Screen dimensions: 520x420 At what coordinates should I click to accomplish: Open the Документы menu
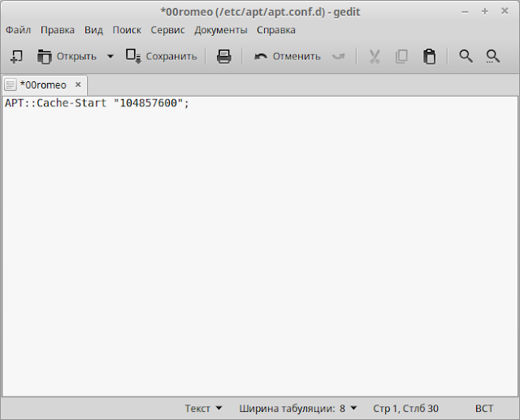pyautogui.click(x=221, y=30)
